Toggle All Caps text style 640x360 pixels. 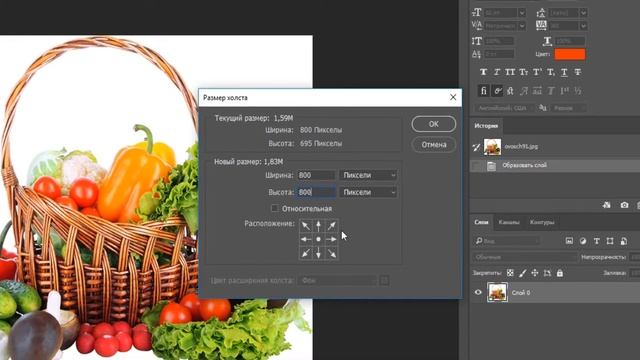(510, 72)
